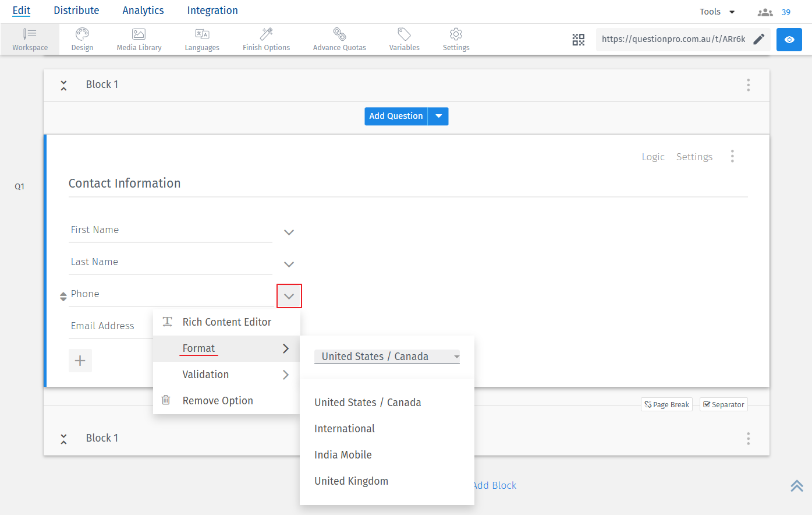Open the question Logic link
Viewport: 812px width, 515px height.
653,157
